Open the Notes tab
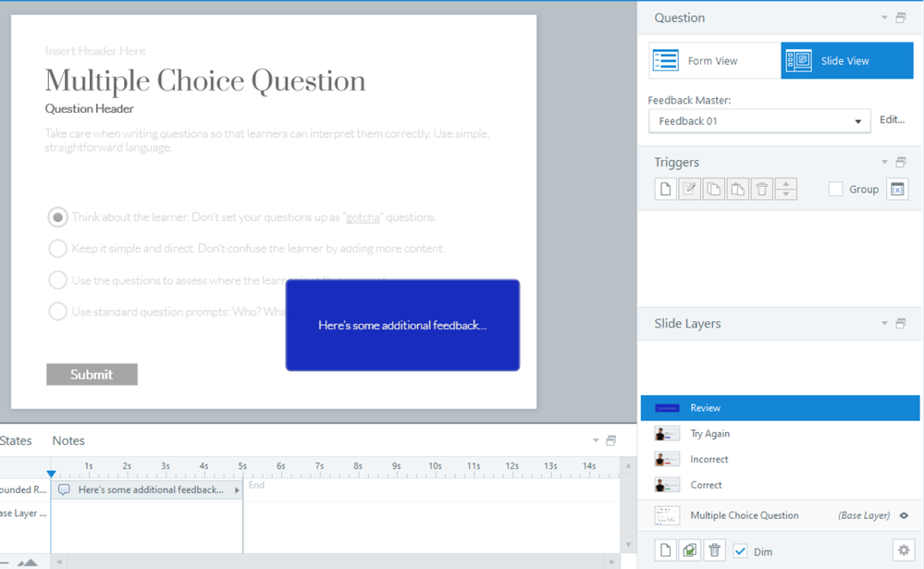 68,440
